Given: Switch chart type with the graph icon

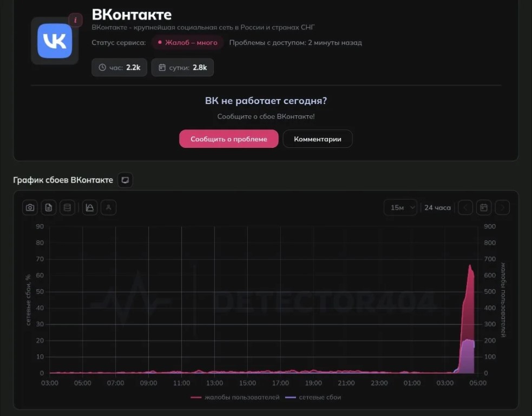Looking at the screenshot, I should pyautogui.click(x=90, y=207).
